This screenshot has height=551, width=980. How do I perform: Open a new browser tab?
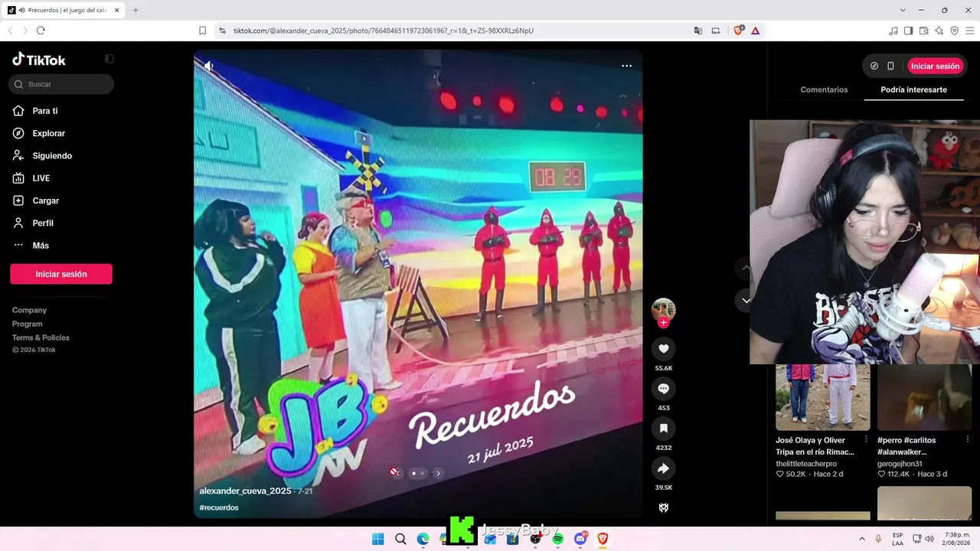(x=136, y=10)
